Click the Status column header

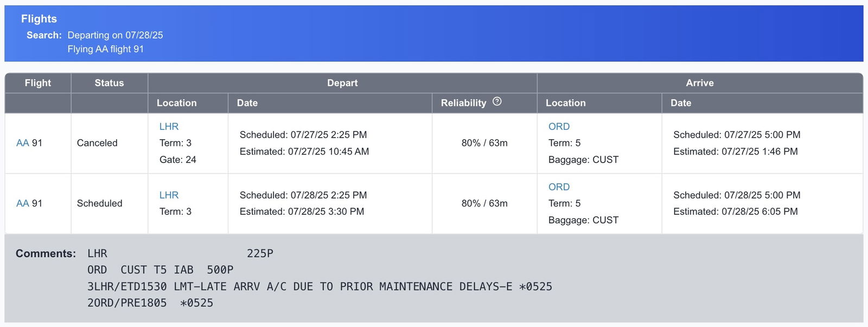tap(110, 83)
